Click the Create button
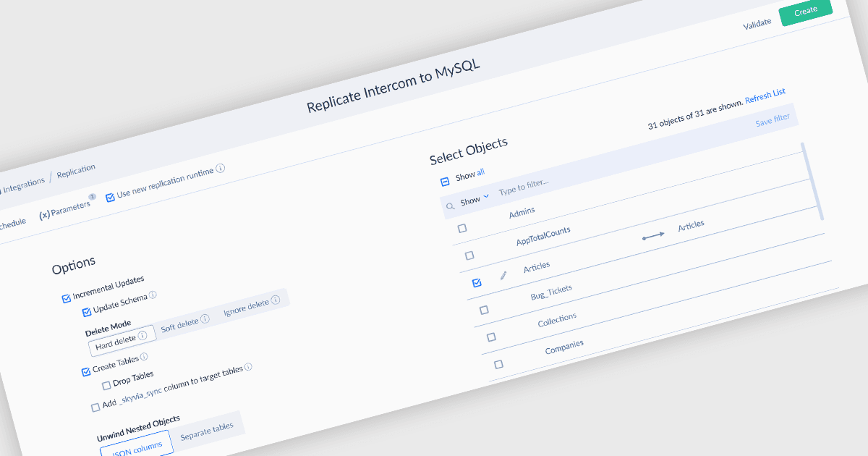 pos(806,12)
